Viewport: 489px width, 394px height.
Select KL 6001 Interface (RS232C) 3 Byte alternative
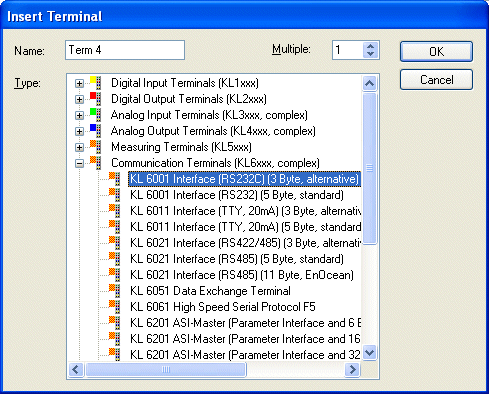(x=244, y=179)
